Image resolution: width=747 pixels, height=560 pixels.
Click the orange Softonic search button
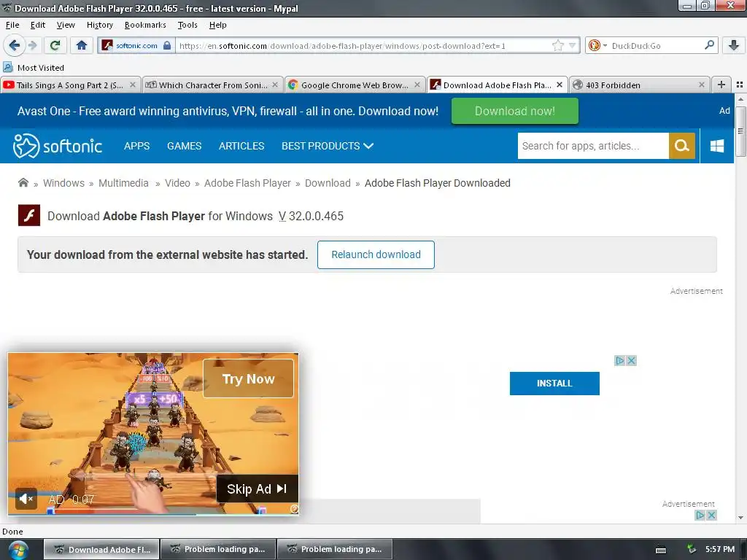tap(682, 146)
